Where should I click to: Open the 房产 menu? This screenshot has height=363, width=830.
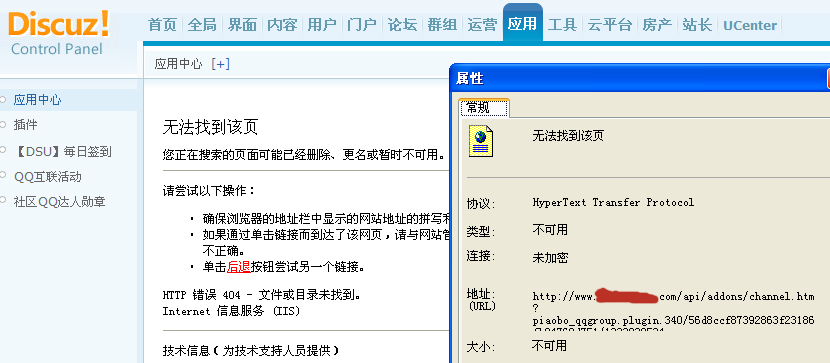pyautogui.click(x=657, y=25)
